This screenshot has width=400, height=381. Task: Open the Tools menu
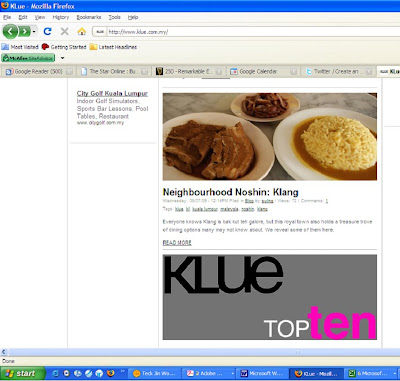[114, 17]
